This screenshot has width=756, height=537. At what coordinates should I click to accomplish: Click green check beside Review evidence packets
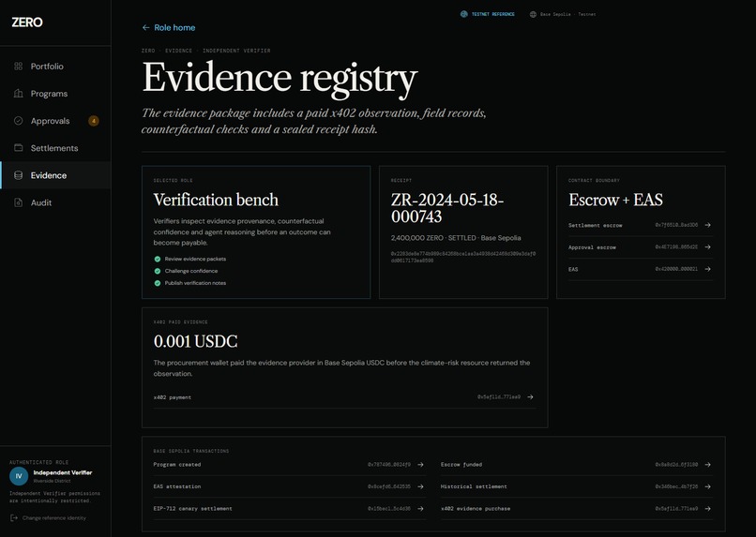[x=158, y=259]
